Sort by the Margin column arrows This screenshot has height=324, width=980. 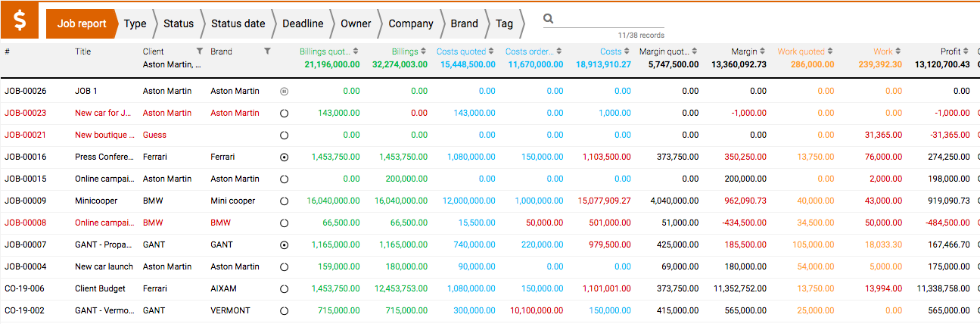point(763,51)
